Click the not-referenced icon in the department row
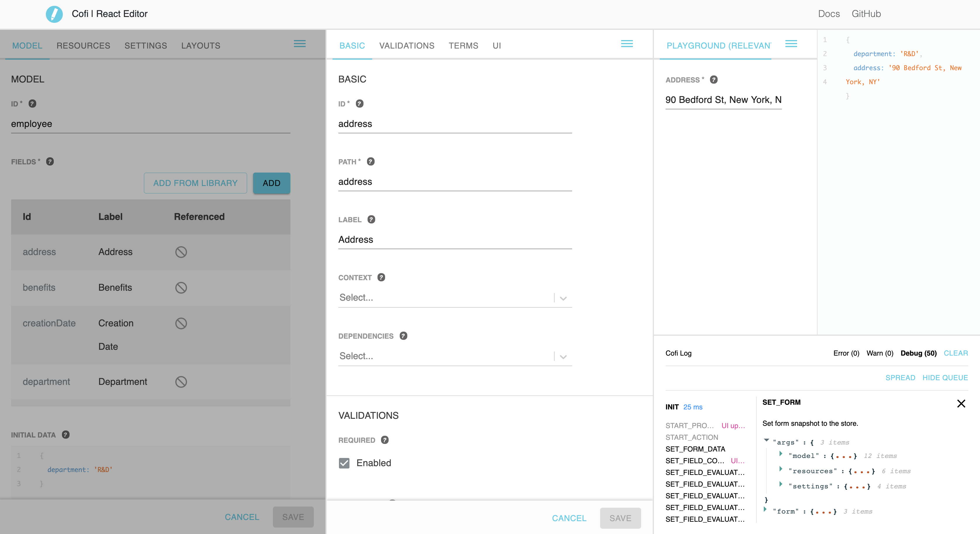980x534 pixels. pyautogui.click(x=181, y=382)
